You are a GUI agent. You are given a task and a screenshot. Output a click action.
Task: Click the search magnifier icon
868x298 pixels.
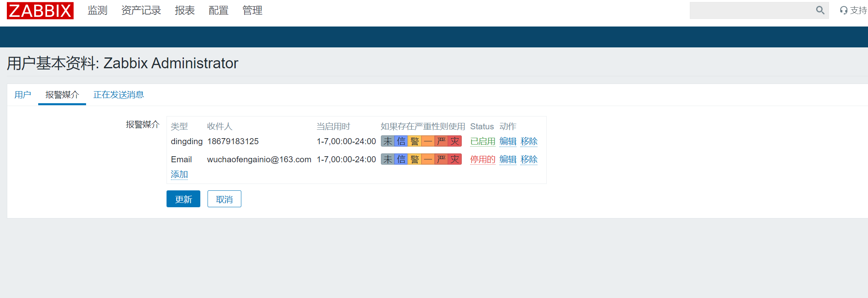pos(820,10)
